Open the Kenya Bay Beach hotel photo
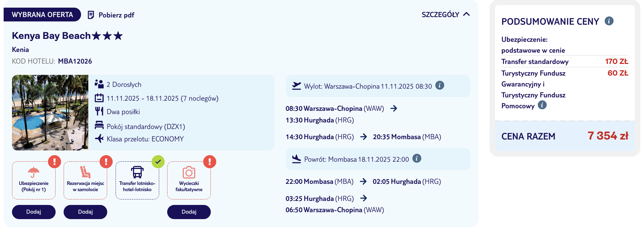This screenshot has height=234, width=644. tap(50, 113)
